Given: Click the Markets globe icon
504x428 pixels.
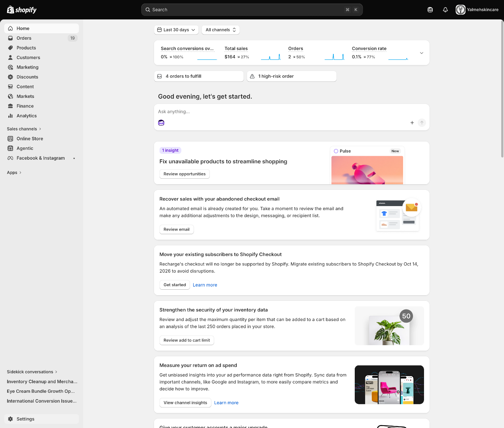Looking at the screenshot, I should click(x=11, y=96).
